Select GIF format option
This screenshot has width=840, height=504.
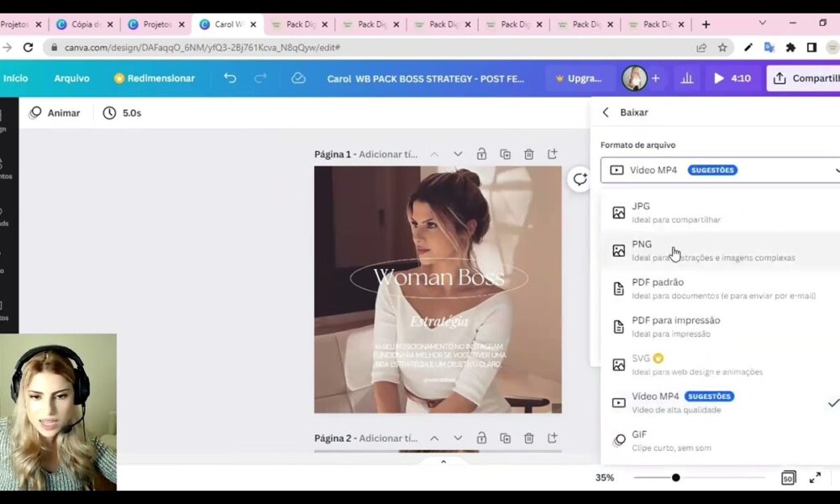point(720,441)
